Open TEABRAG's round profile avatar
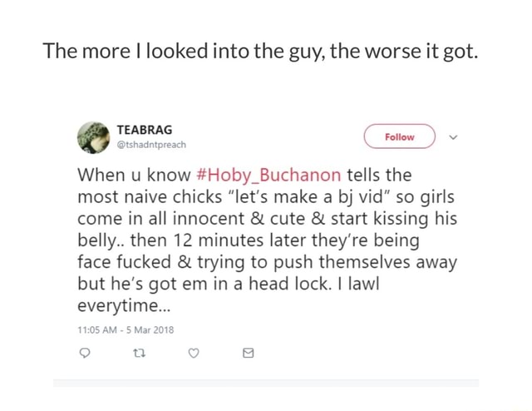The width and height of the screenshot is (532, 411). point(94,137)
